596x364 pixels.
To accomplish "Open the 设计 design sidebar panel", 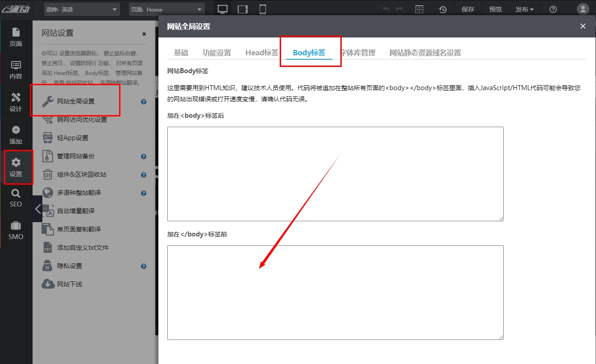I will (x=16, y=102).
